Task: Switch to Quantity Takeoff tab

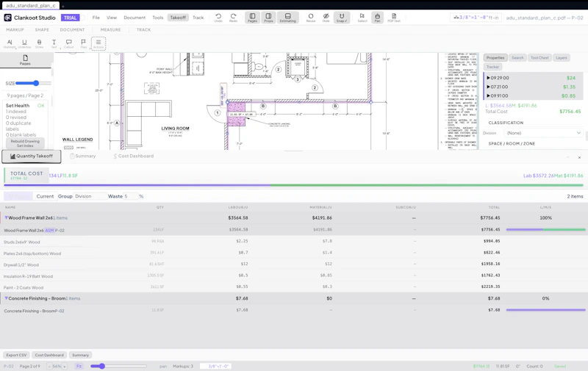Action: (32, 156)
